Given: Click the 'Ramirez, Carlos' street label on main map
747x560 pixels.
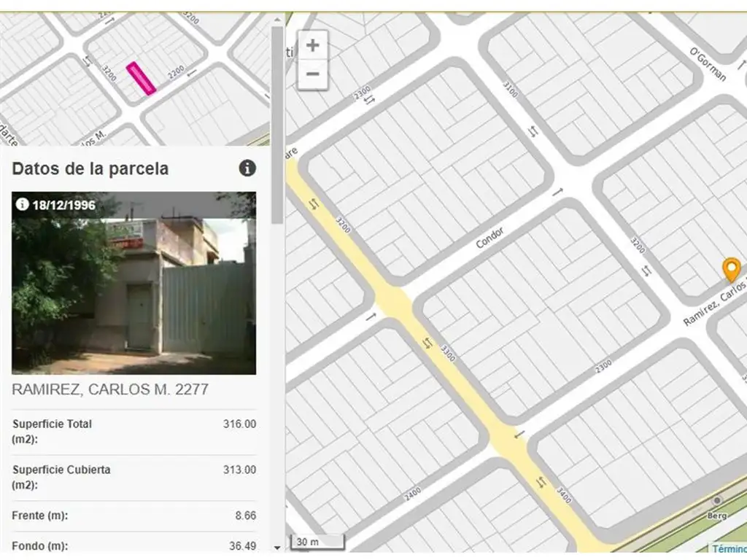Looking at the screenshot, I should (715, 304).
